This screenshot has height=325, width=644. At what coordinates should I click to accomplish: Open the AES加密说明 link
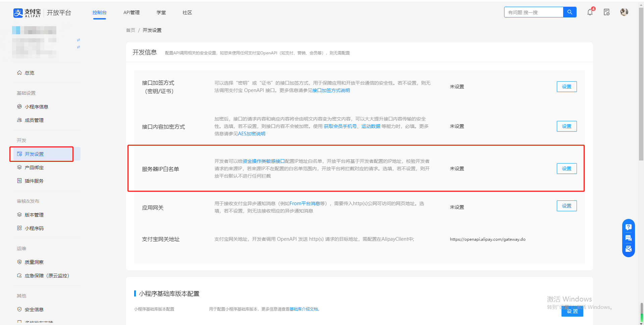(x=252, y=134)
